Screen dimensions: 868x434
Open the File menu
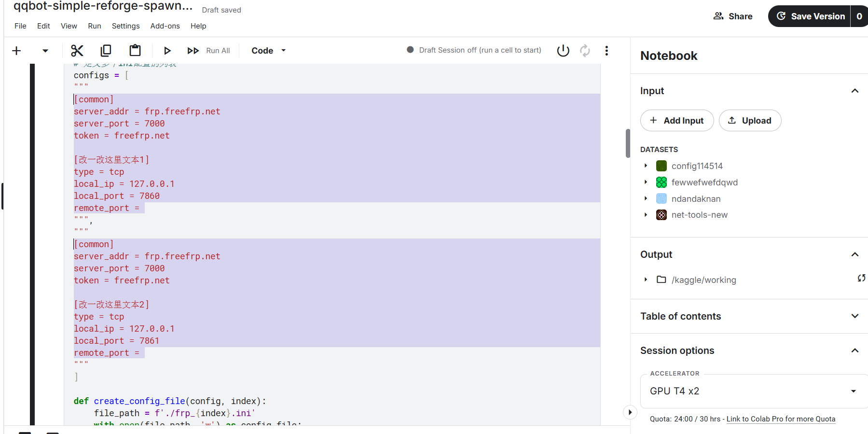click(x=20, y=26)
